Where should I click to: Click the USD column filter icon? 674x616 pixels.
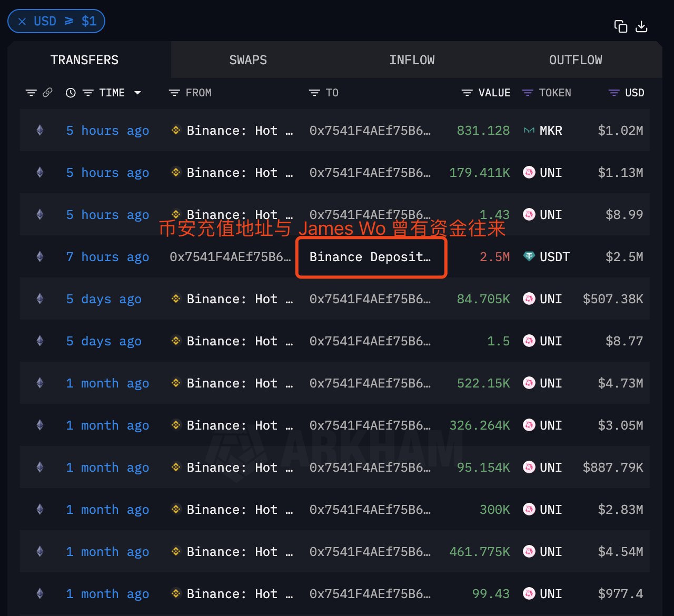[x=614, y=93]
